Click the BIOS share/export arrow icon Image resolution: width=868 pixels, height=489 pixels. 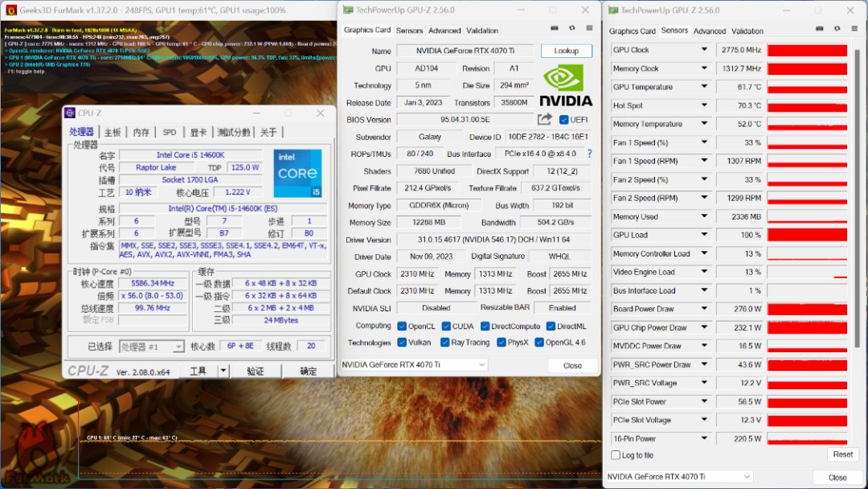(545, 119)
